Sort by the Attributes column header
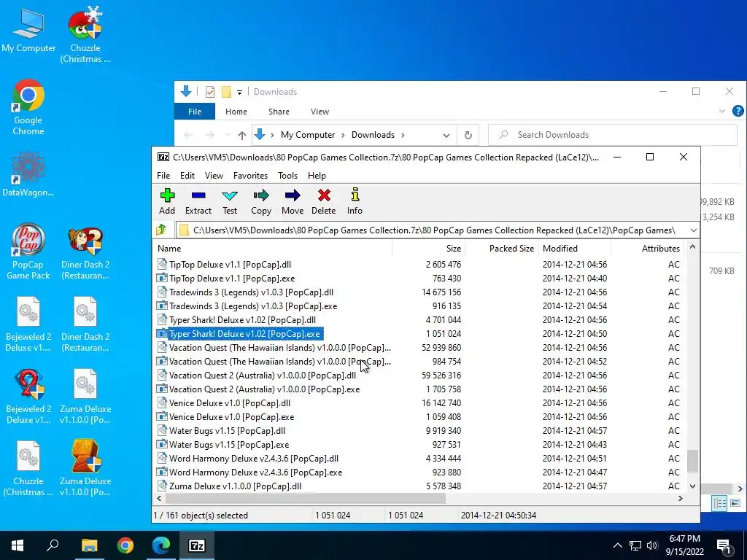The height and width of the screenshot is (560, 747). pyautogui.click(x=648, y=249)
